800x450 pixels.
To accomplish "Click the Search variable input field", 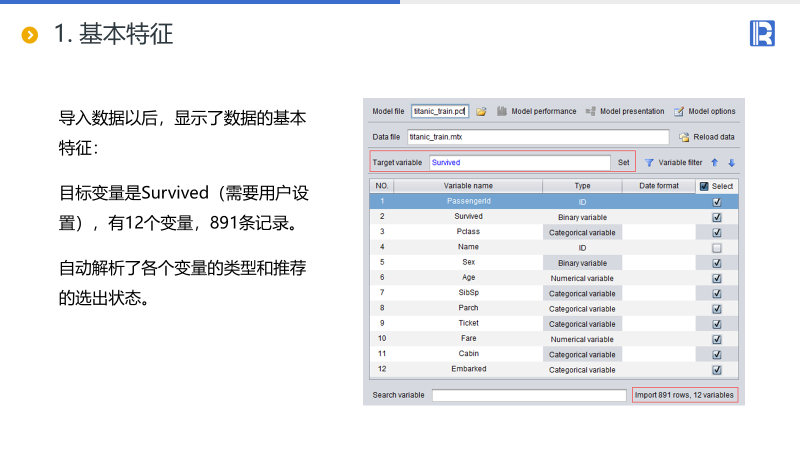I will [x=529, y=395].
